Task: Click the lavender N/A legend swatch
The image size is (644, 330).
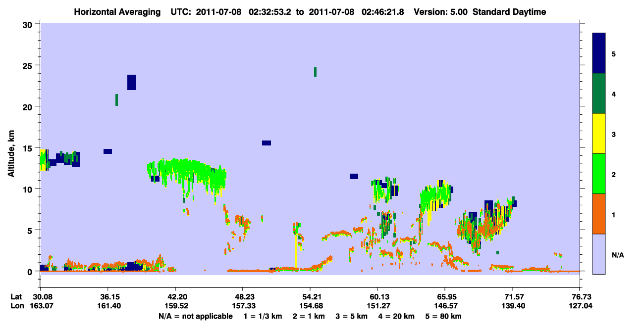Action: 599,254
